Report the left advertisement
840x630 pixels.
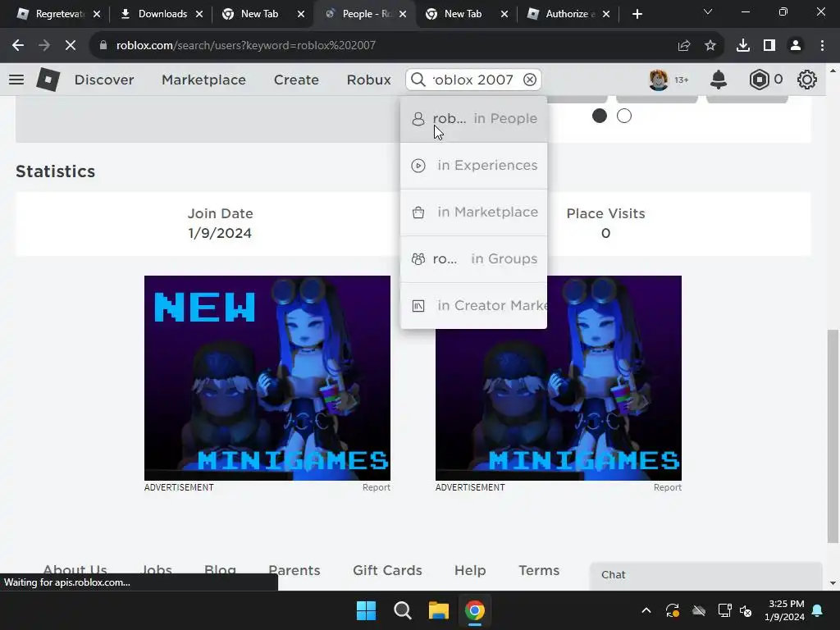tap(376, 487)
